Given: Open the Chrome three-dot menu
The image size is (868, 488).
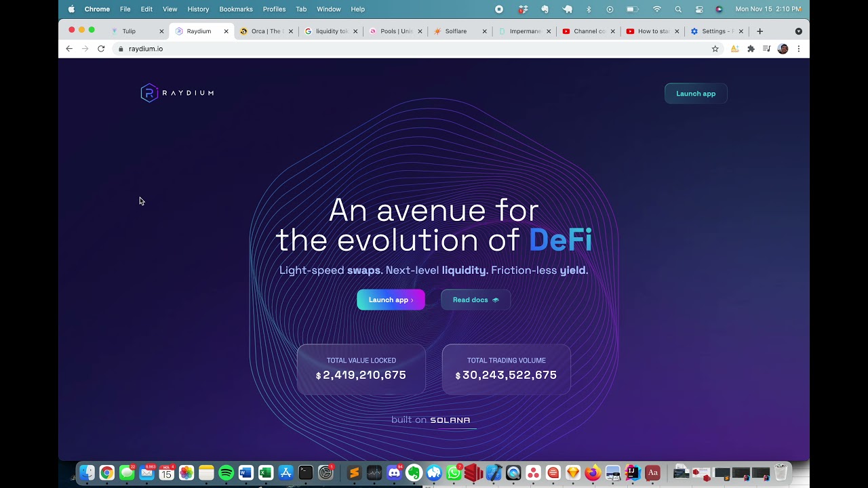Looking at the screenshot, I should click(799, 49).
